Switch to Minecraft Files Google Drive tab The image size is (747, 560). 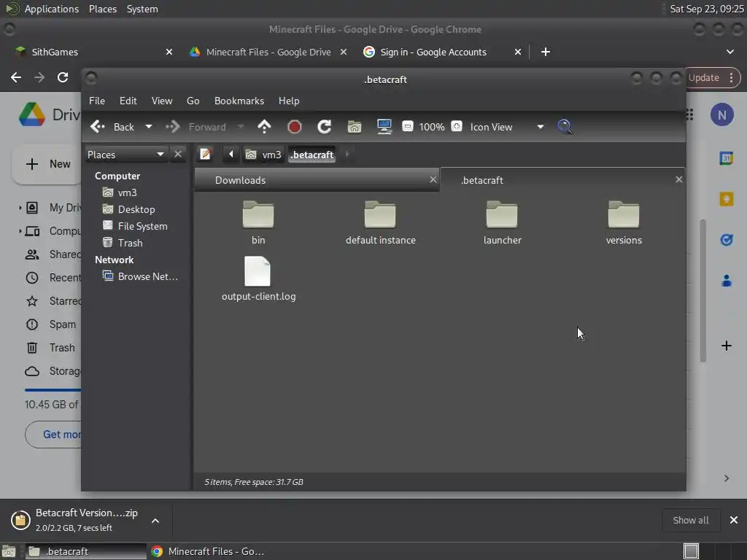pyautogui.click(x=268, y=52)
